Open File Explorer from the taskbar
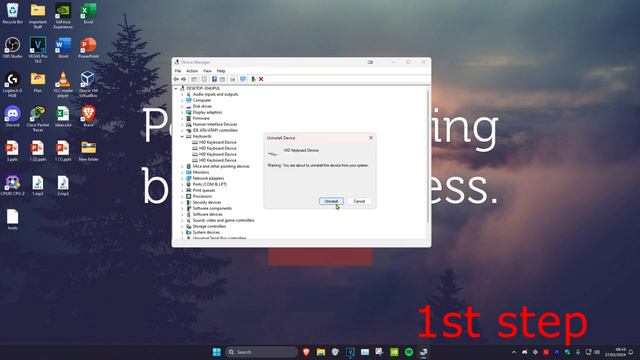Image resolution: width=640 pixels, height=360 pixels. click(x=321, y=352)
